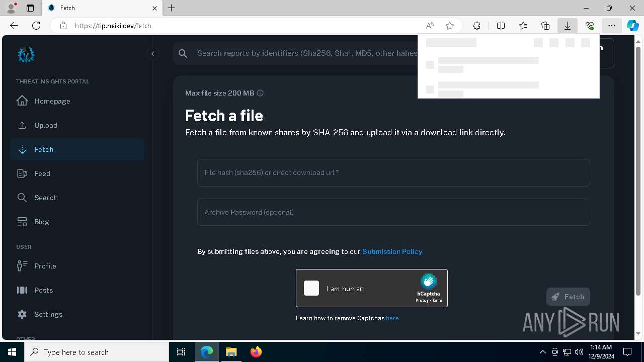Close the Fetch tab
Image resolution: width=644 pixels, height=362 pixels.
tap(154, 8)
